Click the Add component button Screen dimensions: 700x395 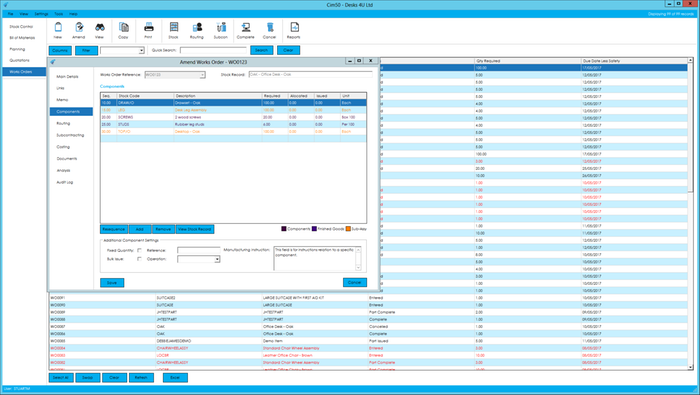[x=140, y=229]
